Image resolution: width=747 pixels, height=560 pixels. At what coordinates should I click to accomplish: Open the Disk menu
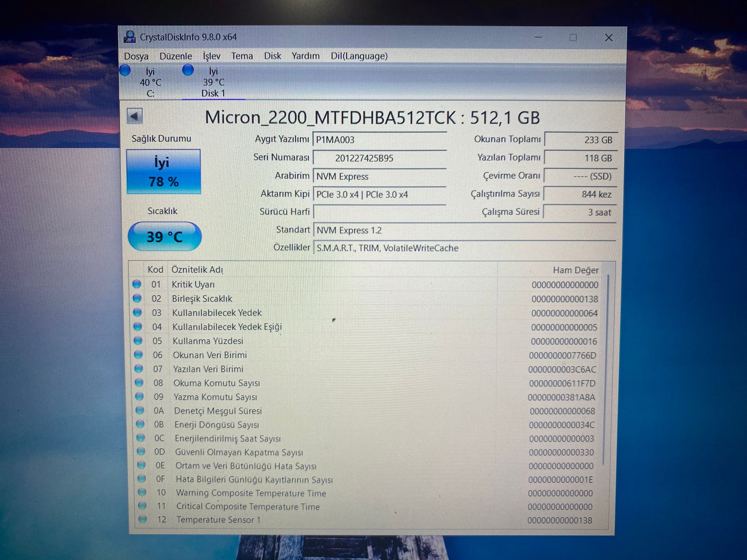[272, 56]
